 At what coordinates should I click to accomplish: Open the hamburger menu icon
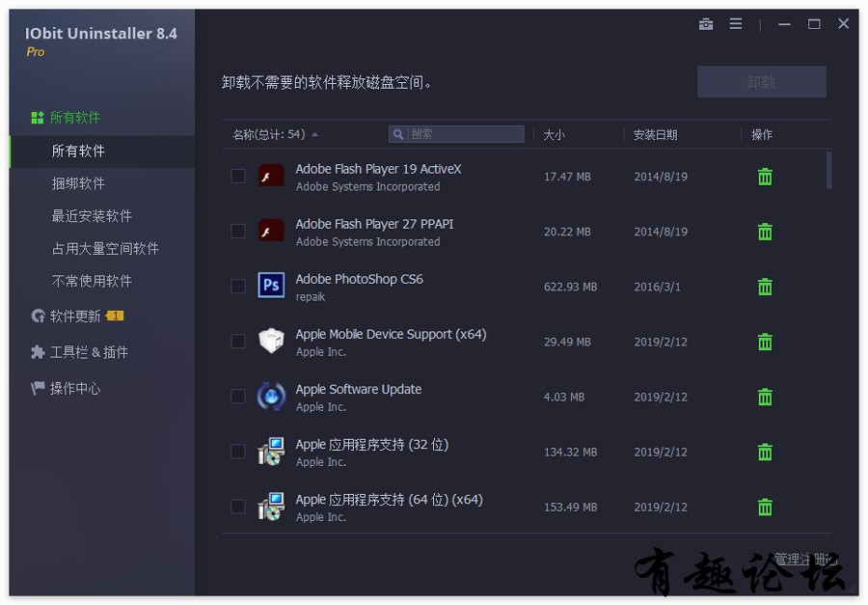(735, 24)
